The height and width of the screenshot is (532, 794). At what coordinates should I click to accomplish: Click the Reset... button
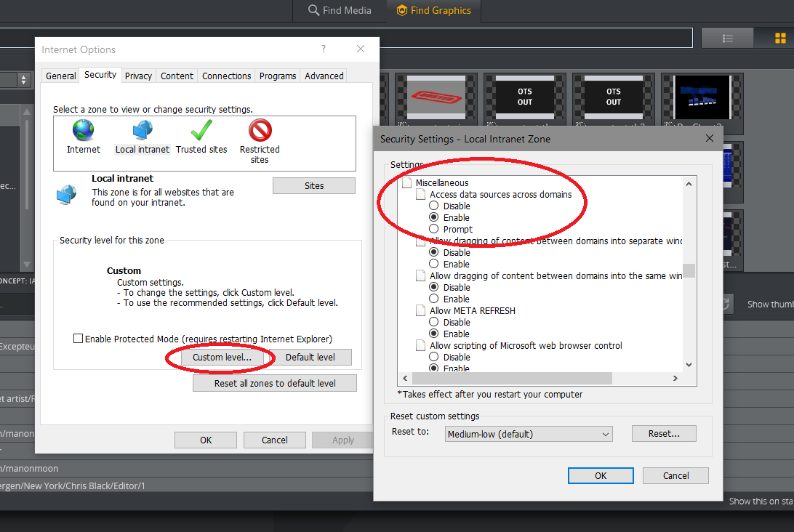tap(664, 433)
